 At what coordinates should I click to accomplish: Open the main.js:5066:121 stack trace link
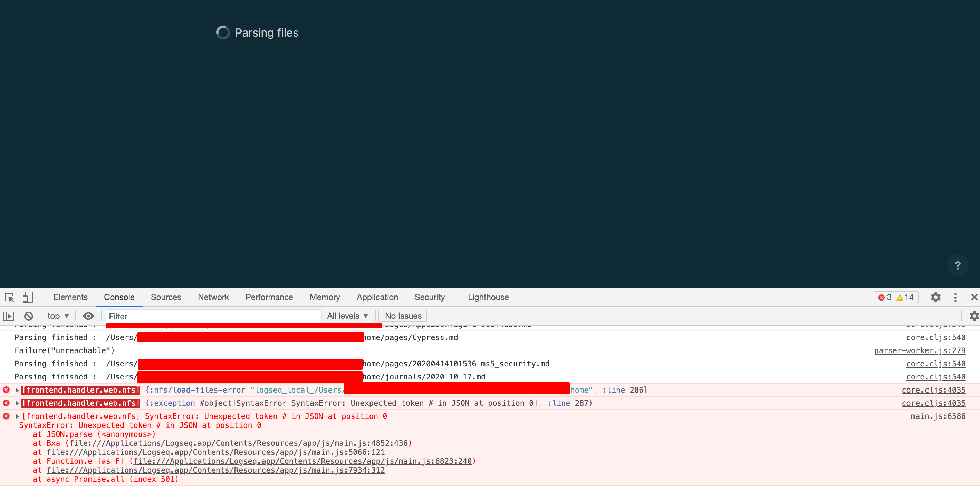click(216, 453)
